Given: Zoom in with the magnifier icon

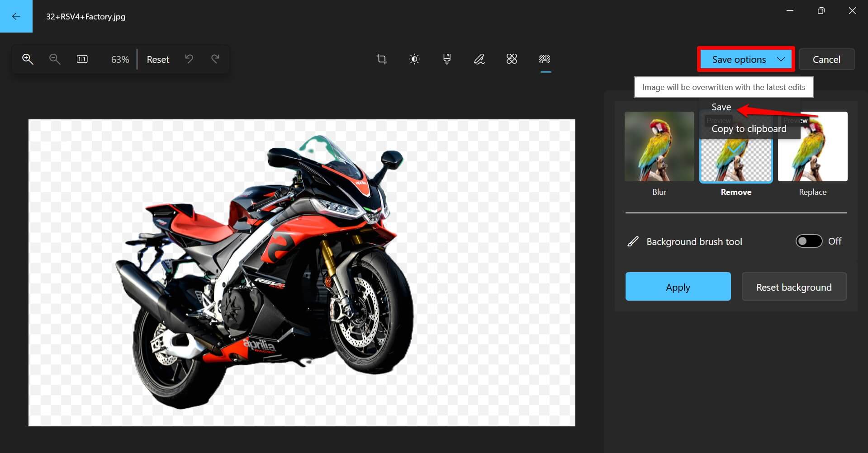Looking at the screenshot, I should click(x=28, y=59).
